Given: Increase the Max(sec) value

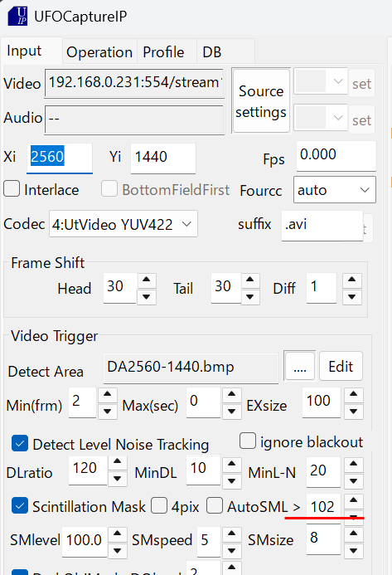Looking at the screenshot, I should point(231,395).
